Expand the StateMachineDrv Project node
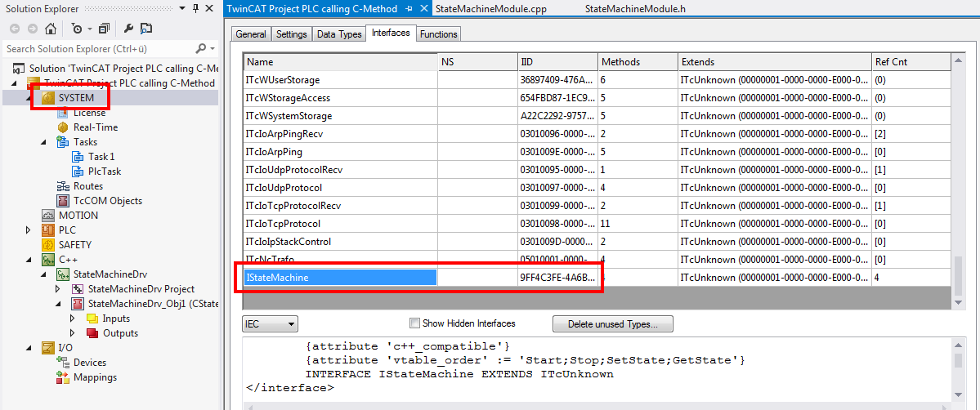Image resolution: width=980 pixels, height=410 pixels. pos(58,289)
